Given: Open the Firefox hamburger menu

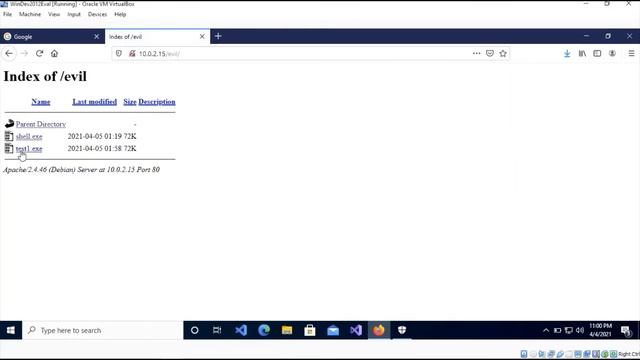Looking at the screenshot, I should coord(631,53).
